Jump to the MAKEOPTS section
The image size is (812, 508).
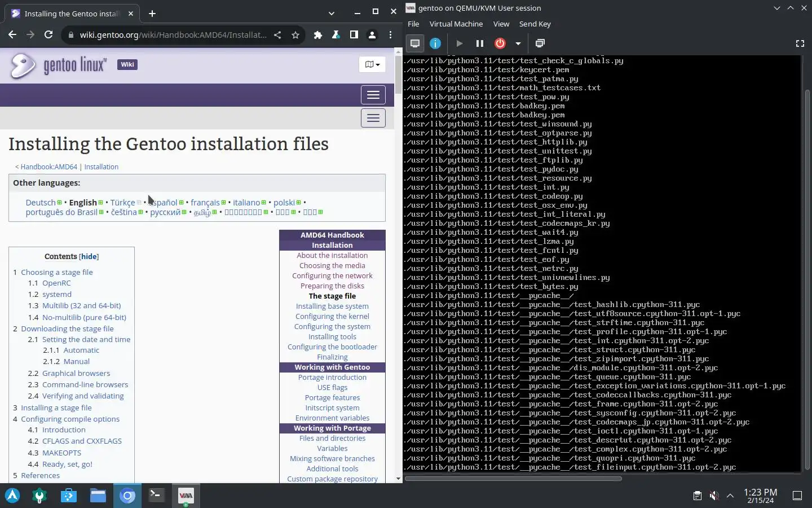tap(61, 453)
